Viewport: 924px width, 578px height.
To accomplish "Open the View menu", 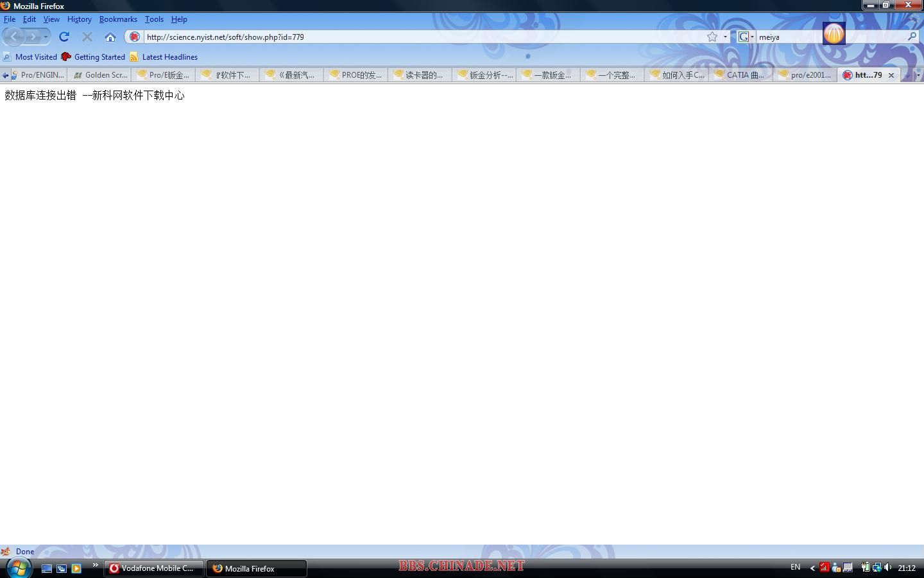I will [x=51, y=19].
